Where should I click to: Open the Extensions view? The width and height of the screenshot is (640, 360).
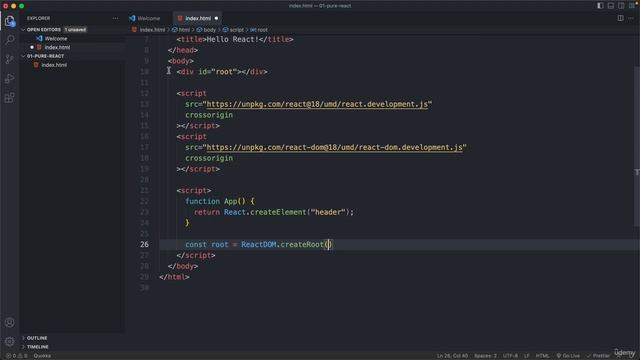point(9,98)
